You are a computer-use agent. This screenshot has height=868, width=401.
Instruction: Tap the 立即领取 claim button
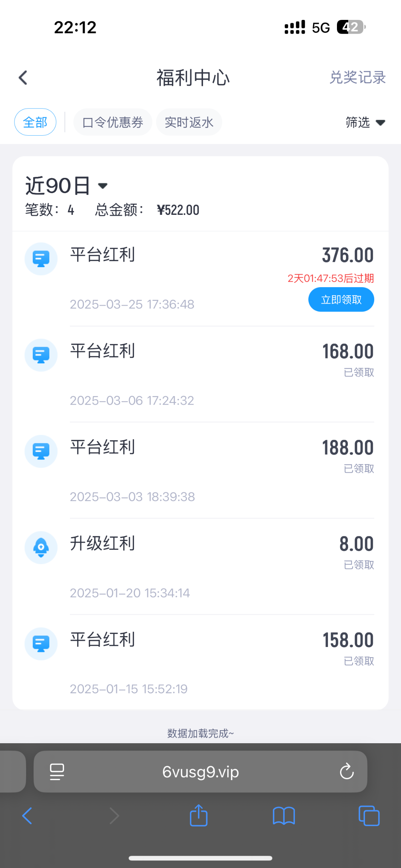click(x=341, y=299)
